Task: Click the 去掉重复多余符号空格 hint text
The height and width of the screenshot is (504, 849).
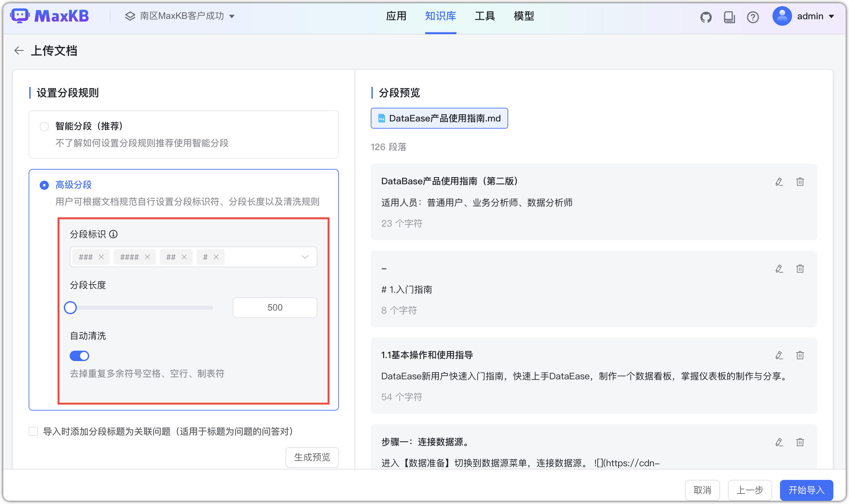Action: pyautogui.click(x=147, y=373)
